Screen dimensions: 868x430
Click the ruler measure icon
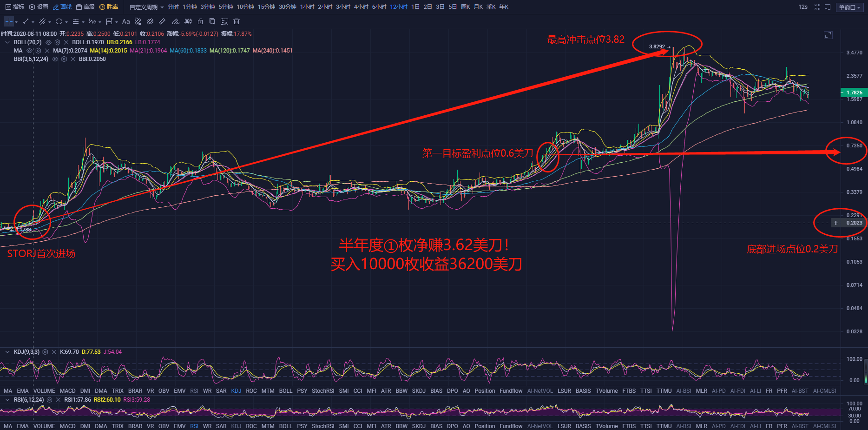pyautogui.click(x=162, y=21)
